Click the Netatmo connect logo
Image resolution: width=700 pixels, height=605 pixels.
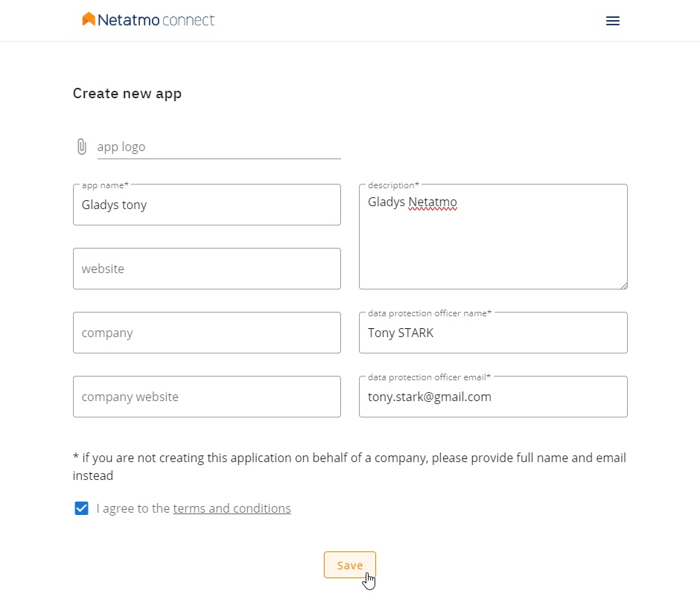147,20
